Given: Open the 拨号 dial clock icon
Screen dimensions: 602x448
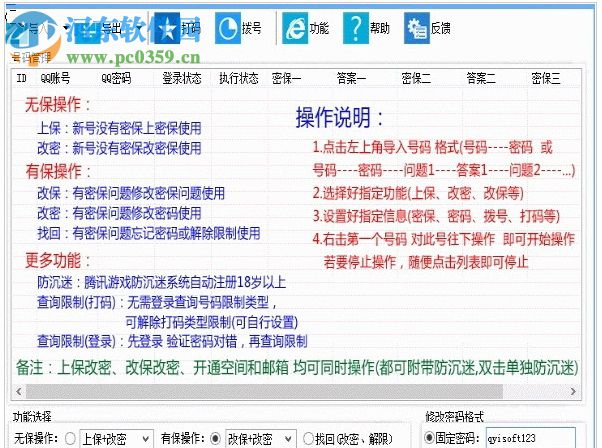Looking at the screenshot, I should coord(227,28).
